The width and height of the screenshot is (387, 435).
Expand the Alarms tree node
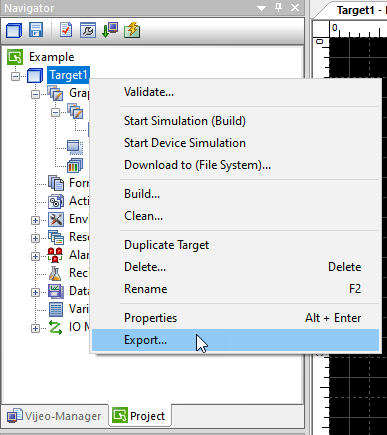pos(35,256)
